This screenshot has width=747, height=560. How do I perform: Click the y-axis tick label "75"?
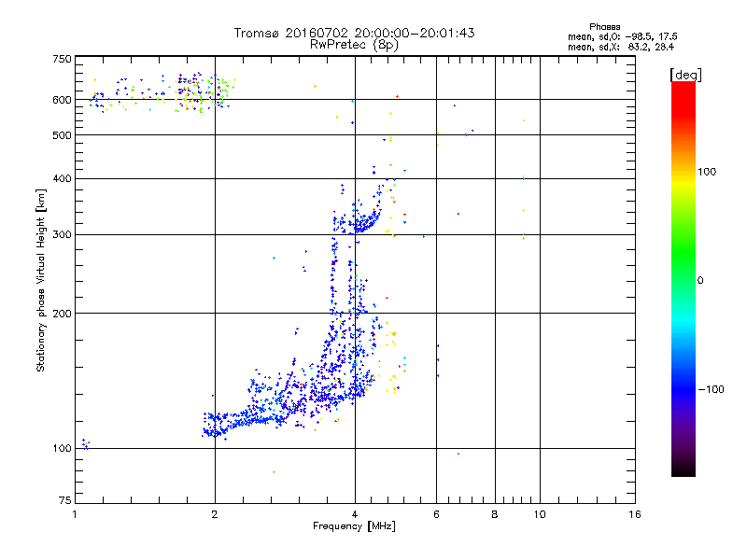pyautogui.click(x=65, y=500)
